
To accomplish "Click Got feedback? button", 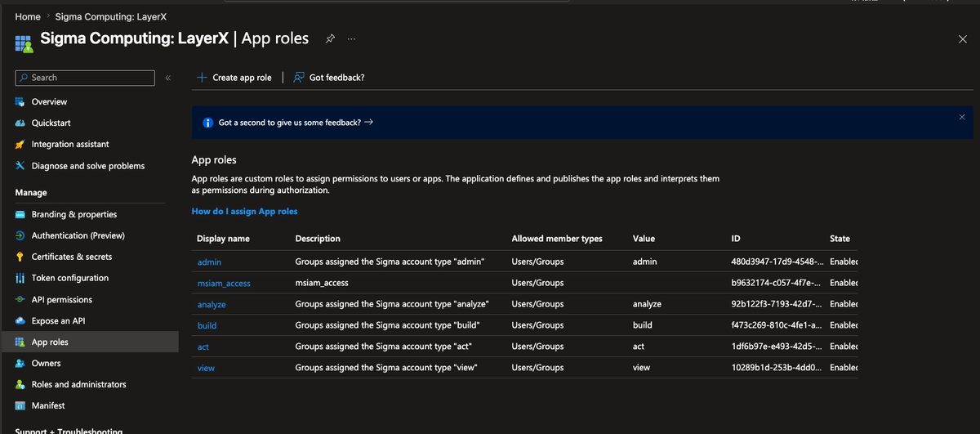I will coord(329,78).
